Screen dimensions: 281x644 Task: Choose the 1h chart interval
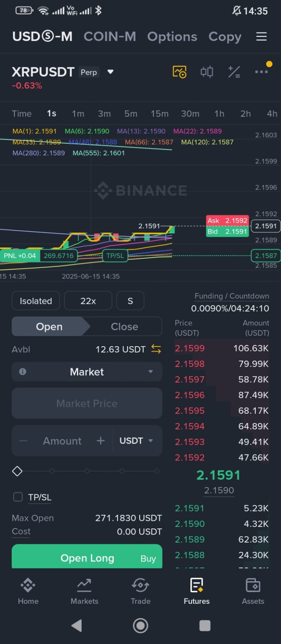pos(219,114)
